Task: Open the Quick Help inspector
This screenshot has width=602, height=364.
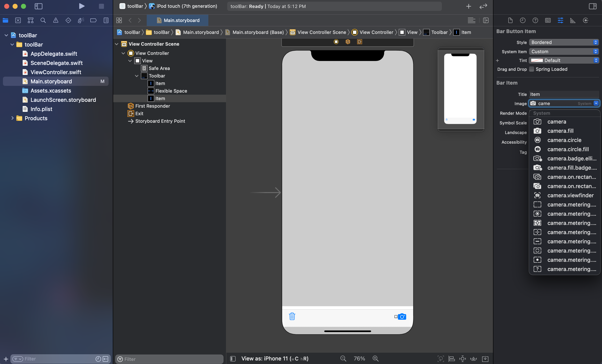Action: (x=535, y=21)
